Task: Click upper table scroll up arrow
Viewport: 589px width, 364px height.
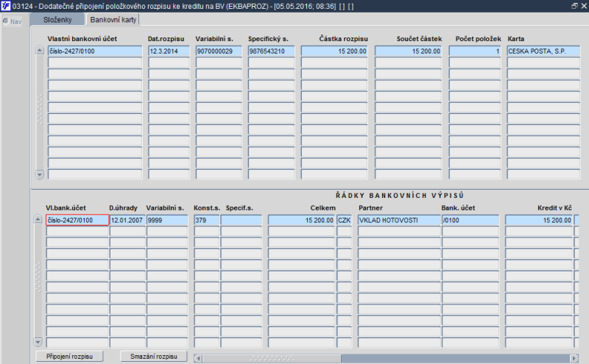Action: [x=40, y=50]
